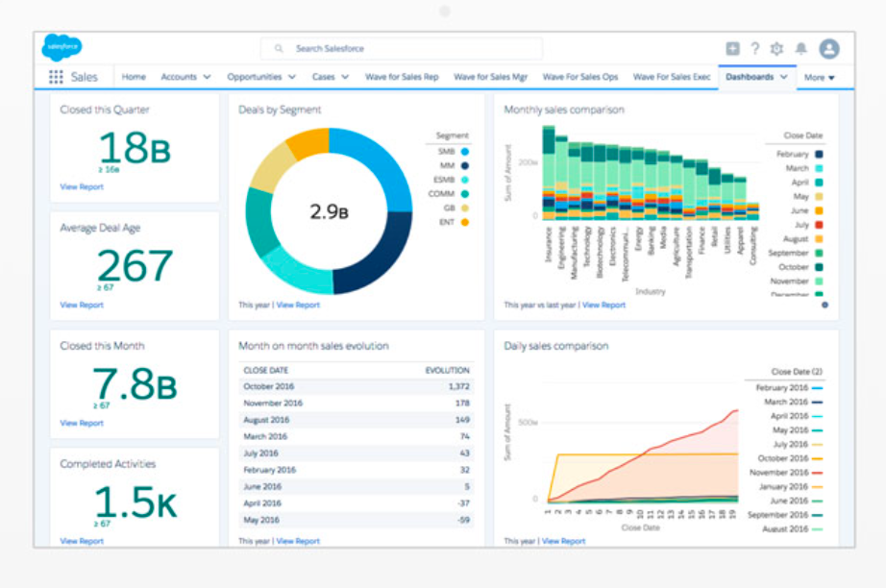
Task: Open the Wave for Sales Rep tab
Action: point(402,77)
